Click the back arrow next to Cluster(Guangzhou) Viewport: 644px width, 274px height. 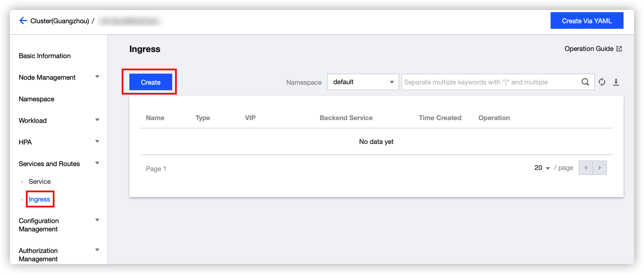[23, 21]
